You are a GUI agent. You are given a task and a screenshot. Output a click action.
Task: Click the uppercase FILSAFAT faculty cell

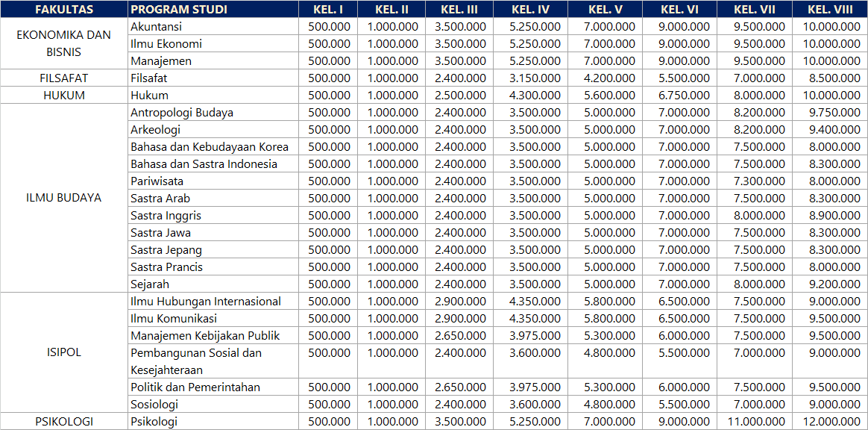pos(63,78)
